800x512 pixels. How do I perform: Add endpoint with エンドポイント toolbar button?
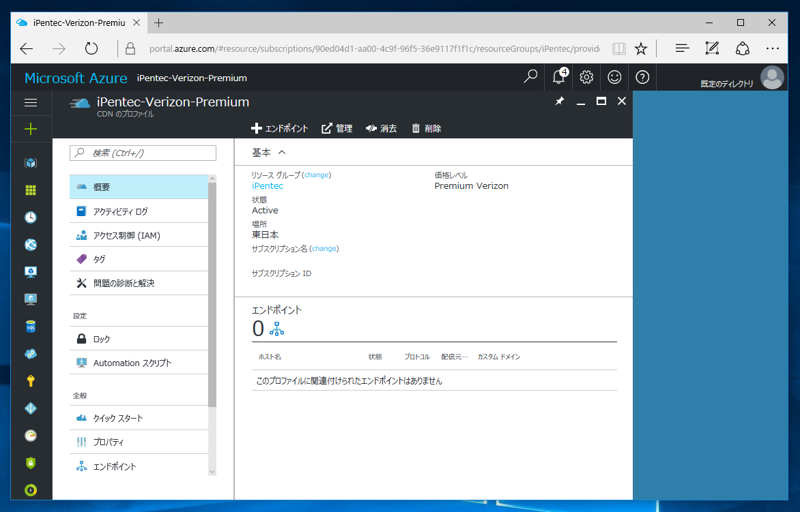pos(280,129)
